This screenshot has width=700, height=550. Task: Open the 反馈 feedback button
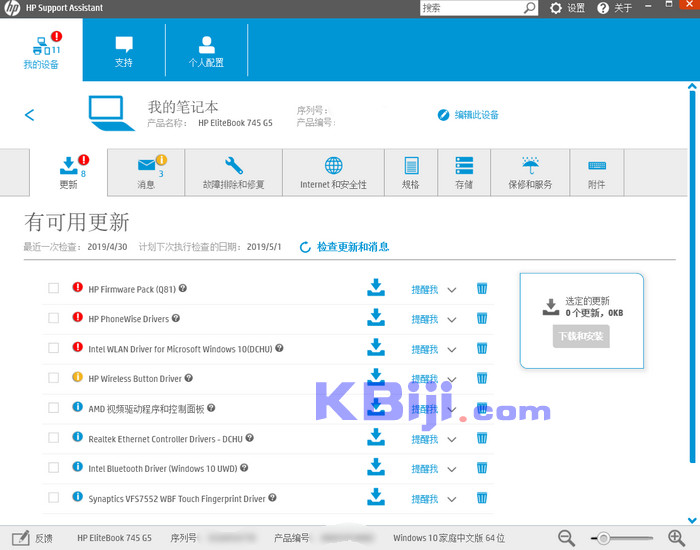point(32,538)
